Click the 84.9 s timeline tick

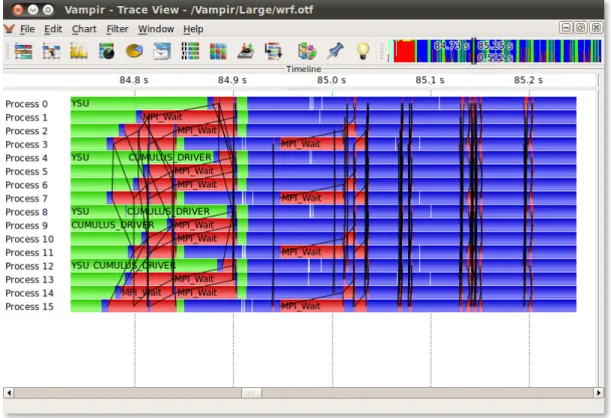point(232,80)
